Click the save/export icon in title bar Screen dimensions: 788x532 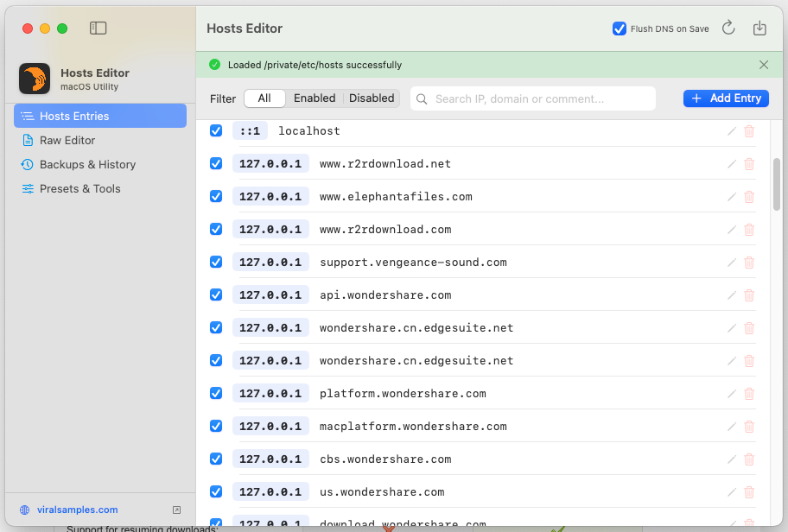click(x=759, y=28)
